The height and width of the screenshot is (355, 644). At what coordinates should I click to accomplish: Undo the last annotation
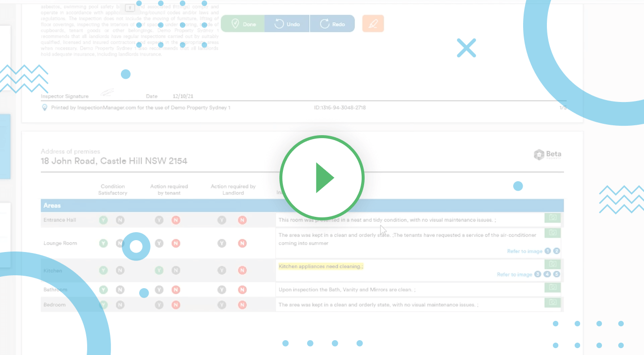coord(287,24)
